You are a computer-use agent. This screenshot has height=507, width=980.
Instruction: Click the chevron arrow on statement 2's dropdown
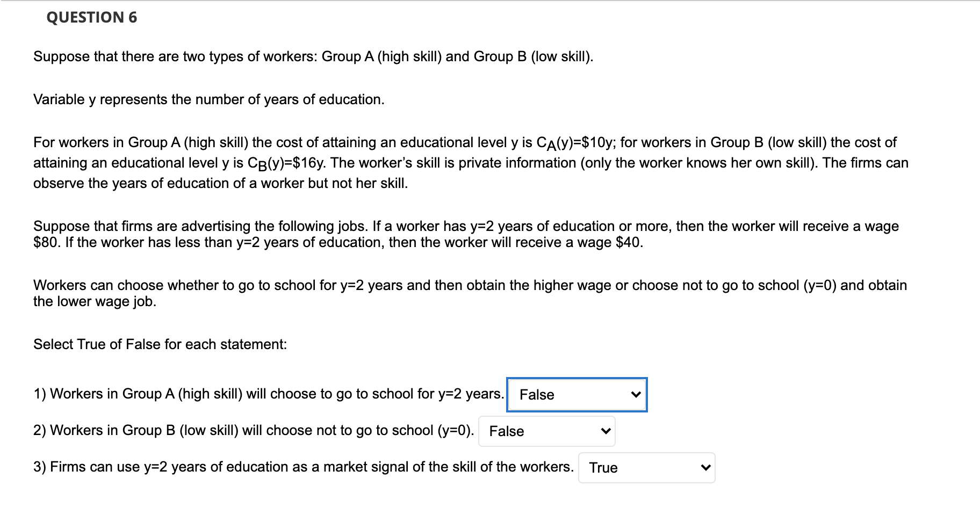coord(606,431)
